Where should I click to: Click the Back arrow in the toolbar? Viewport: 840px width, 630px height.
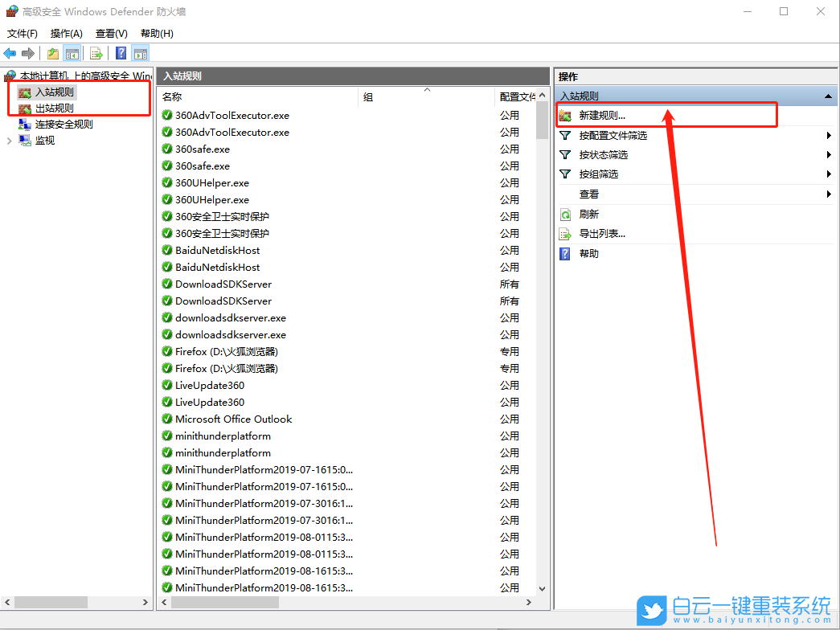point(10,54)
